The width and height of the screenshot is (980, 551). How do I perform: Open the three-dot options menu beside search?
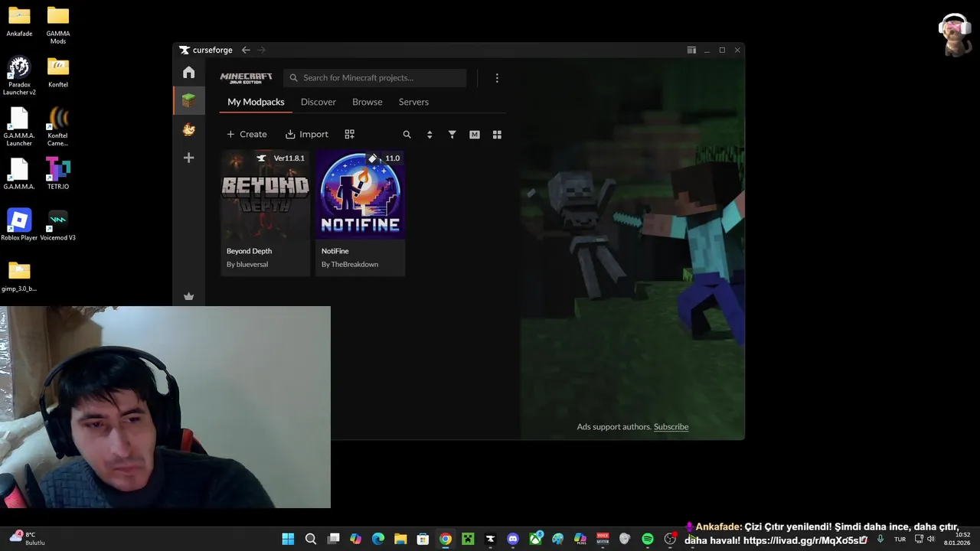[497, 78]
